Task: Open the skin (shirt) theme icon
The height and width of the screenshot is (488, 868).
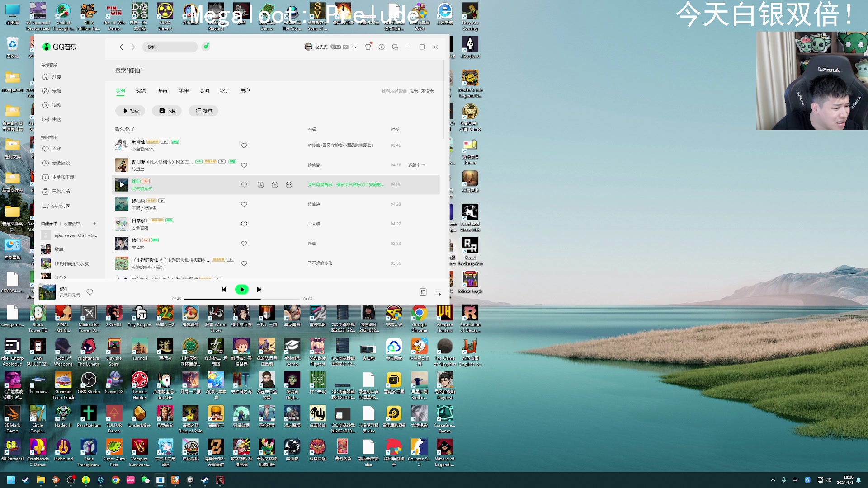Action: pos(368,47)
